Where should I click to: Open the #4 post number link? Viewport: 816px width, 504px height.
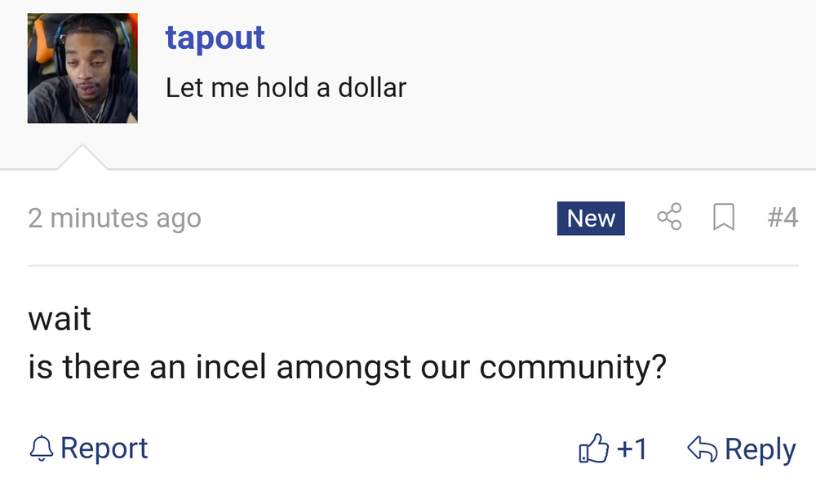point(783,218)
